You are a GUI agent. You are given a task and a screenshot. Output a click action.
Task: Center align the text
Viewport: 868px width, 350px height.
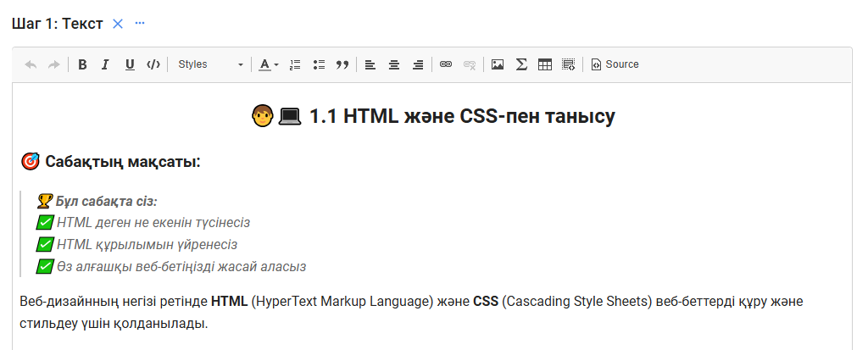pos(394,64)
